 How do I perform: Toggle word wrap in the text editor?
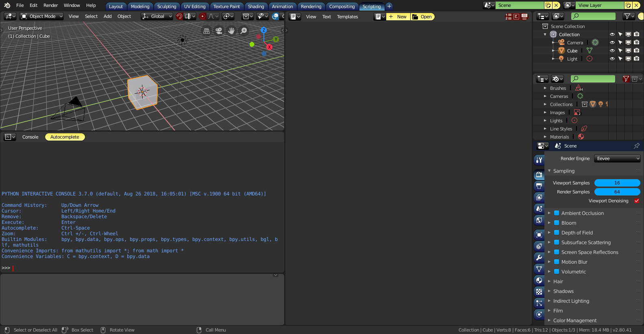pyautogui.click(x=516, y=17)
